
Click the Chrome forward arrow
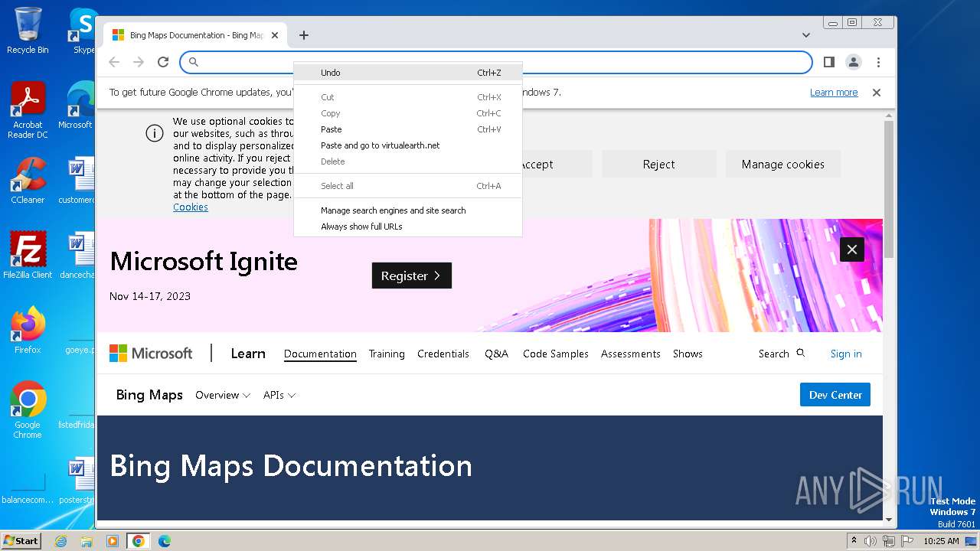point(139,62)
